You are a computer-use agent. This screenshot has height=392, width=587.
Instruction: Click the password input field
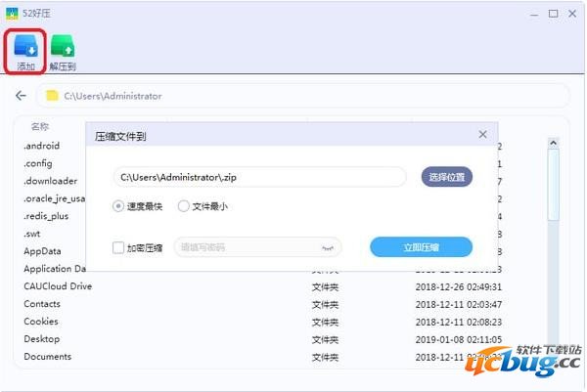(258, 247)
